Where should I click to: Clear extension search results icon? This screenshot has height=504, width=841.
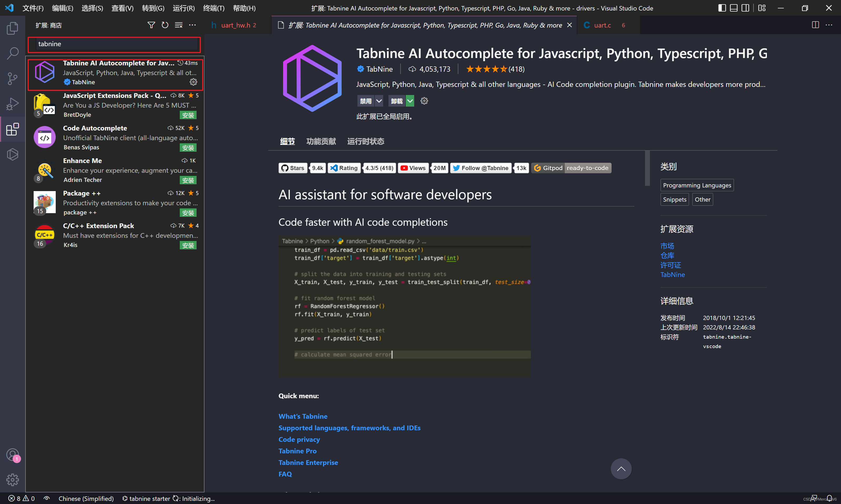(x=178, y=25)
